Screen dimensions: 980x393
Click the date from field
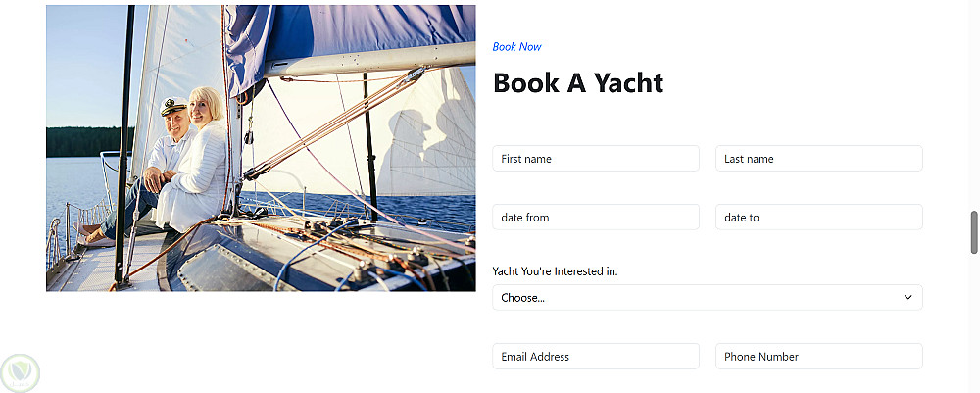point(596,218)
